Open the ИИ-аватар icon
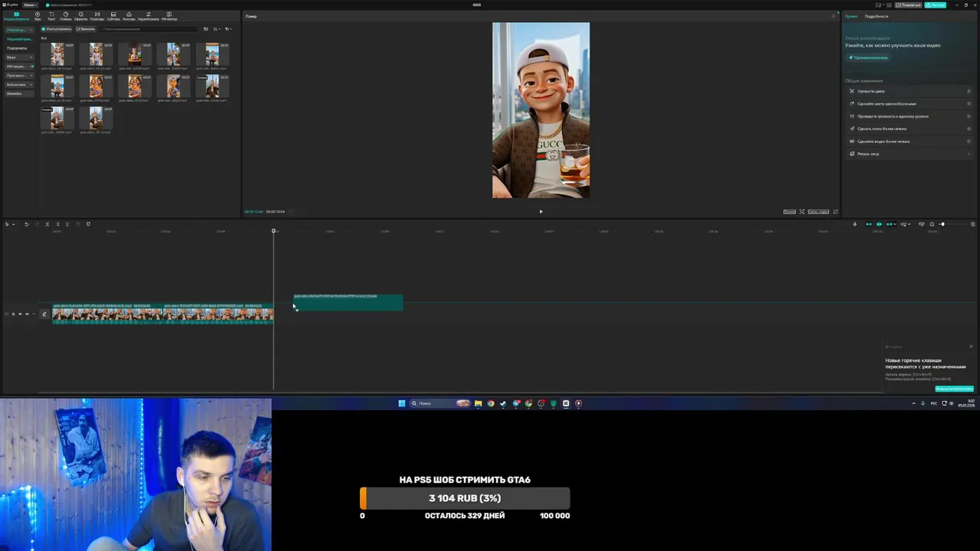Image resolution: width=980 pixels, height=551 pixels. (x=169, y=16)
